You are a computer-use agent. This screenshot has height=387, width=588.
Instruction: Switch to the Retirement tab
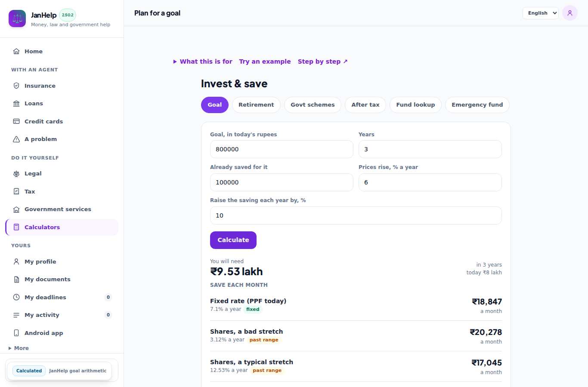point(256,105)
